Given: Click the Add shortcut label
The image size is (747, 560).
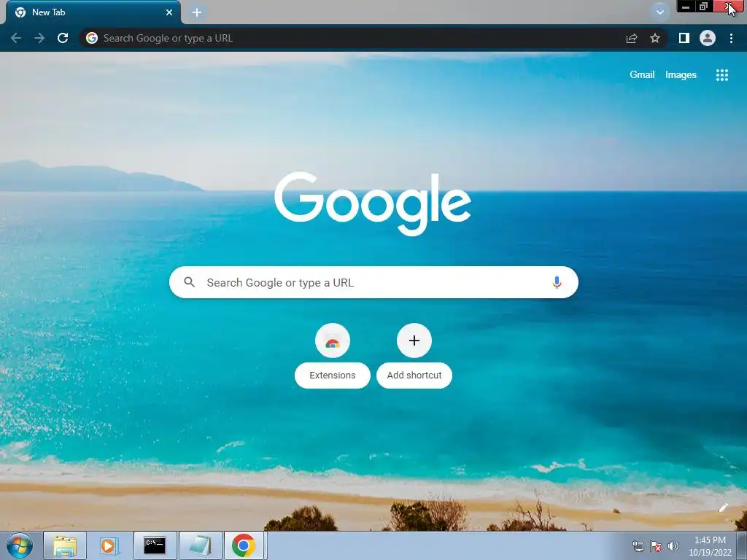Looking at the screenshot, I should [414, 376].
